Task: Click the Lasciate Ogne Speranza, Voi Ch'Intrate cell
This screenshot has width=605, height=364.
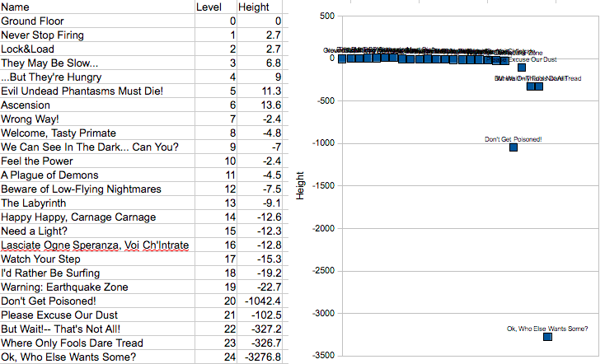Action: pyautogui.click(x=97, y=245)
